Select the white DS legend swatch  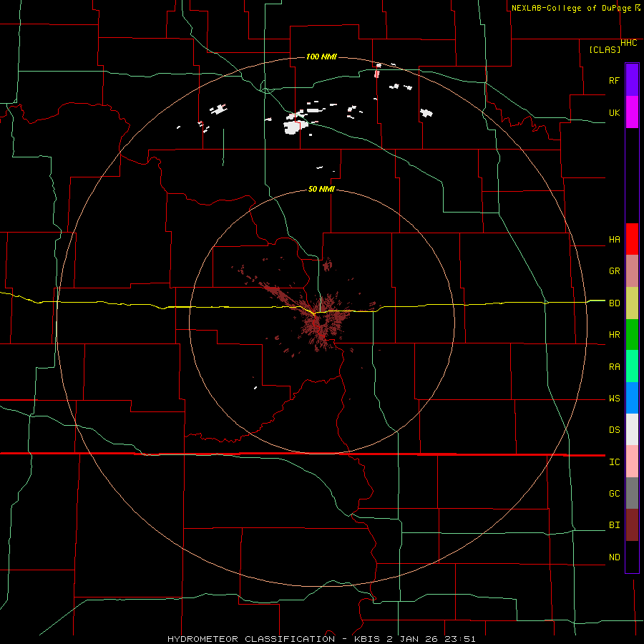(x=632, y=429)
